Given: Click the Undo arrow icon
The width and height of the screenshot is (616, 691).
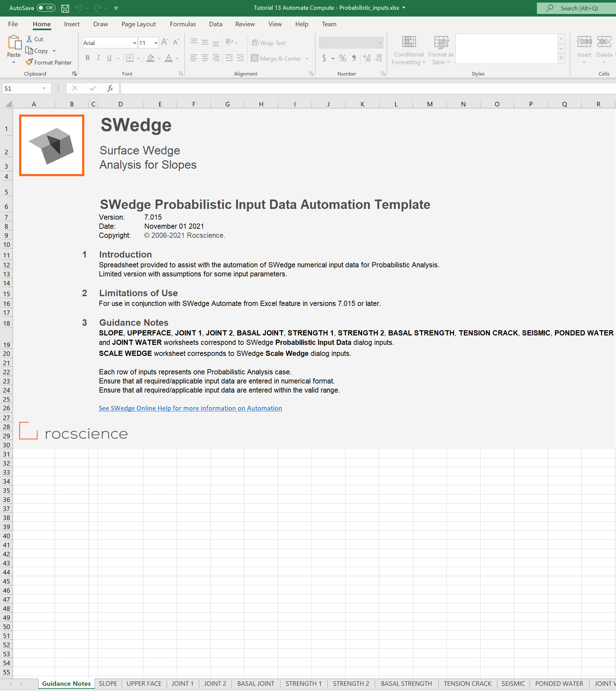Looking at the screenshot, I should 79,8.
